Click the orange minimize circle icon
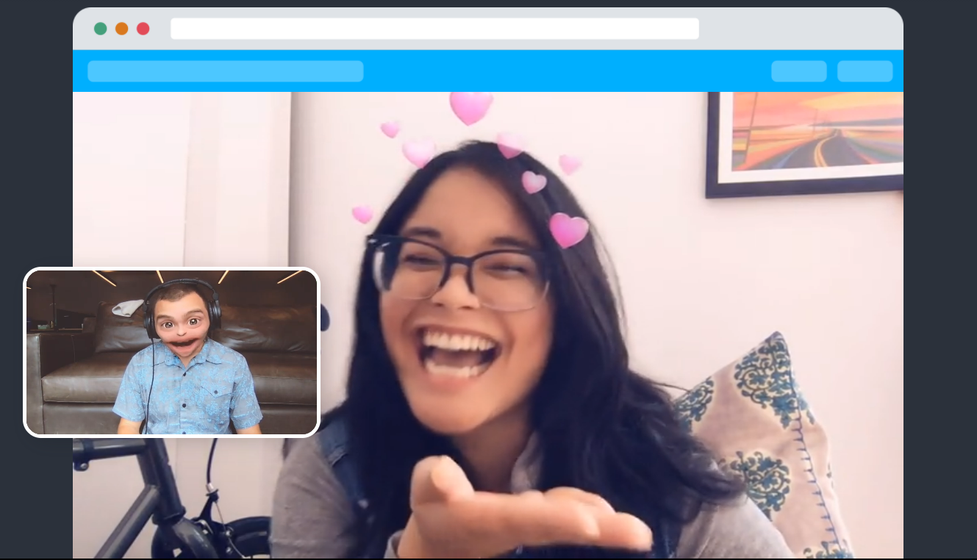 tap(121, 28)
